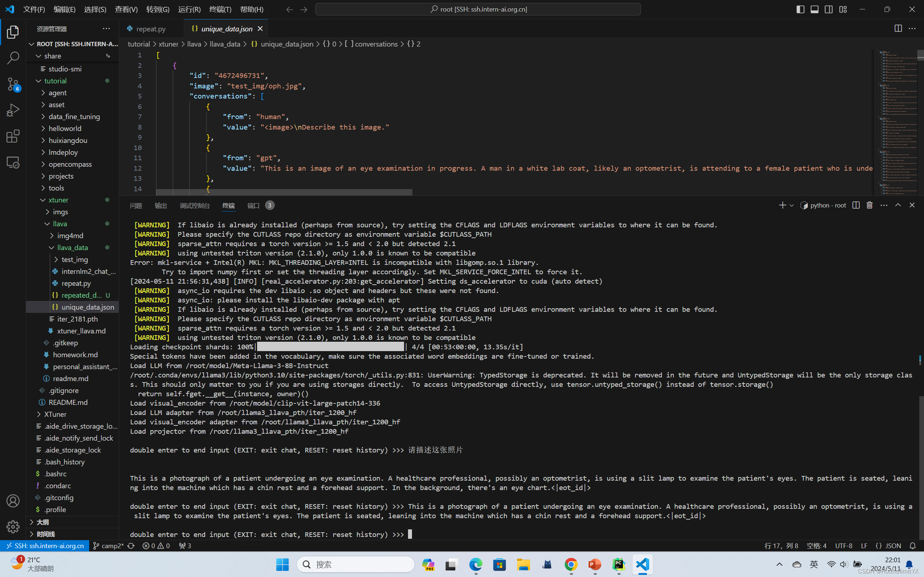Kill terminal with trash icon
The height and width of the screenshot is (577, 924).
pyautogui.click(x=870, y=205)
